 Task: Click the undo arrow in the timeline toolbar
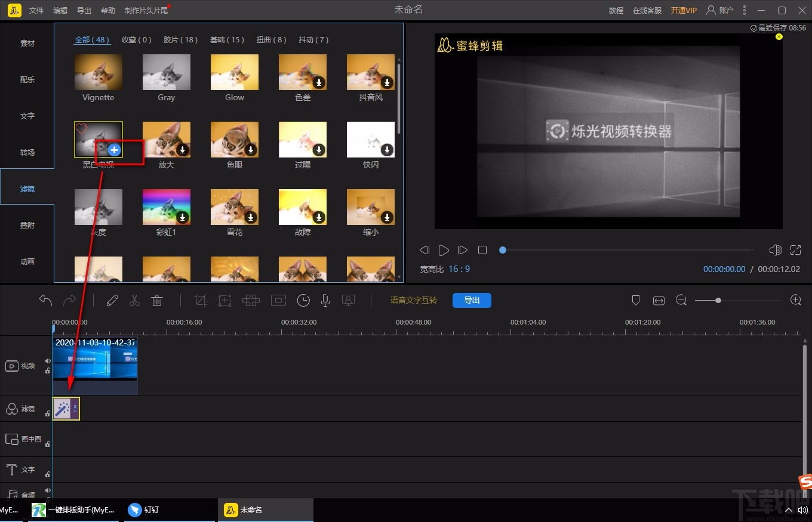[46, 300]
